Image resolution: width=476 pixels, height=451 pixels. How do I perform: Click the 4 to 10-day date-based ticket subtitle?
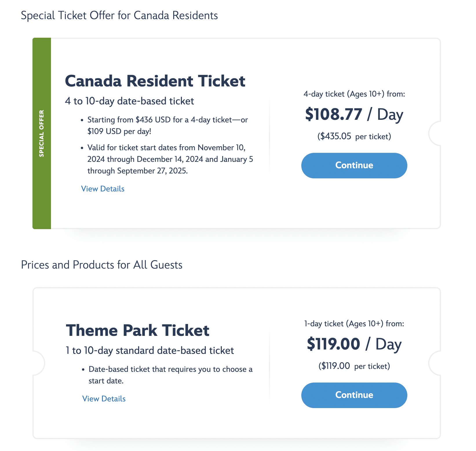pos(130,101)
